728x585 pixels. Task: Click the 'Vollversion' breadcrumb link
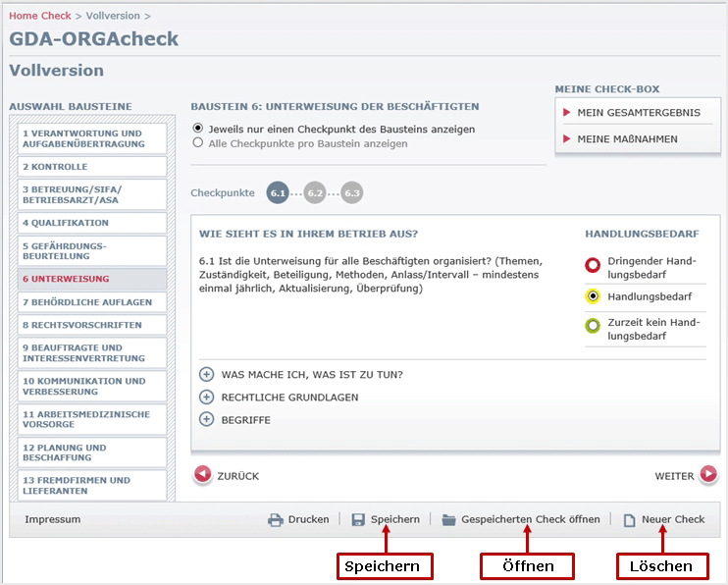pyautogui.click(x=113, y=16)
